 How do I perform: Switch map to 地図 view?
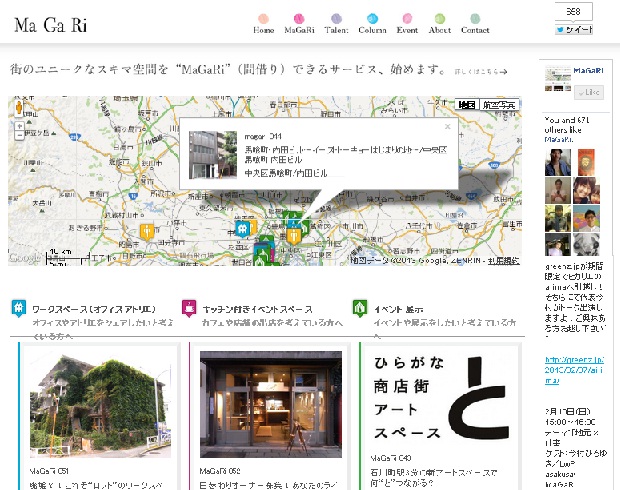point(467,104)
